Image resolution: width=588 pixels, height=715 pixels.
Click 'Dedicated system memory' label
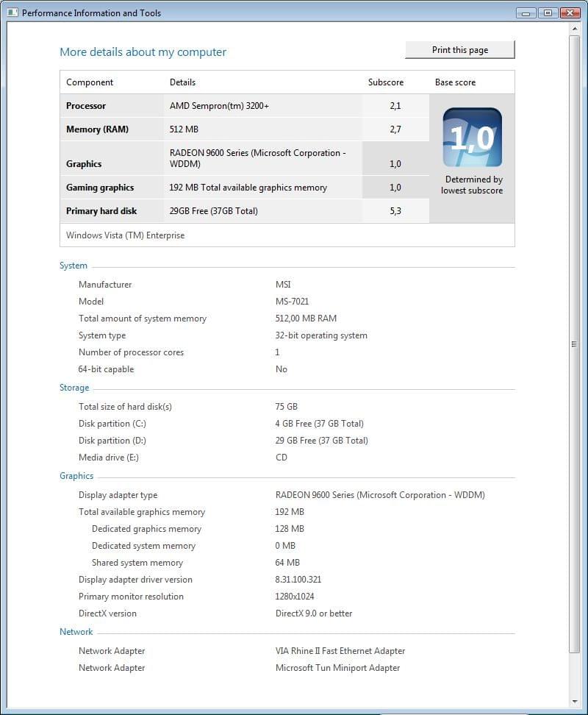point(143,545)
